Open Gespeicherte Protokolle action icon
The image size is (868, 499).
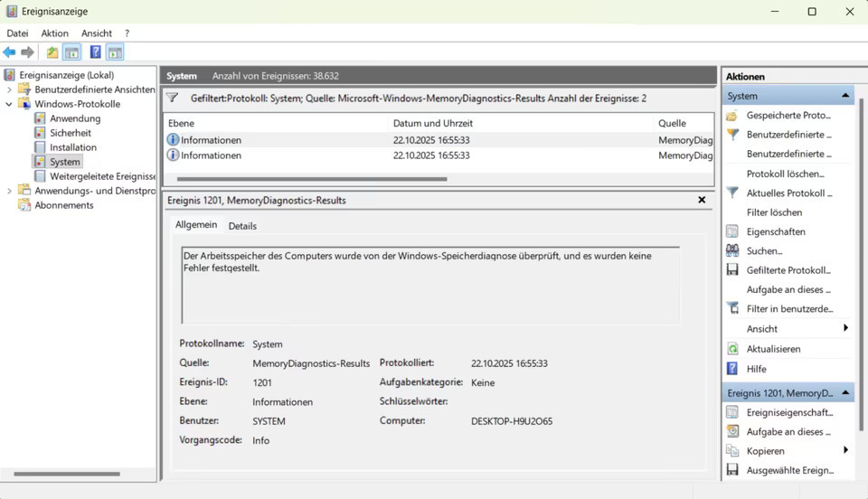tap(732, 116)
